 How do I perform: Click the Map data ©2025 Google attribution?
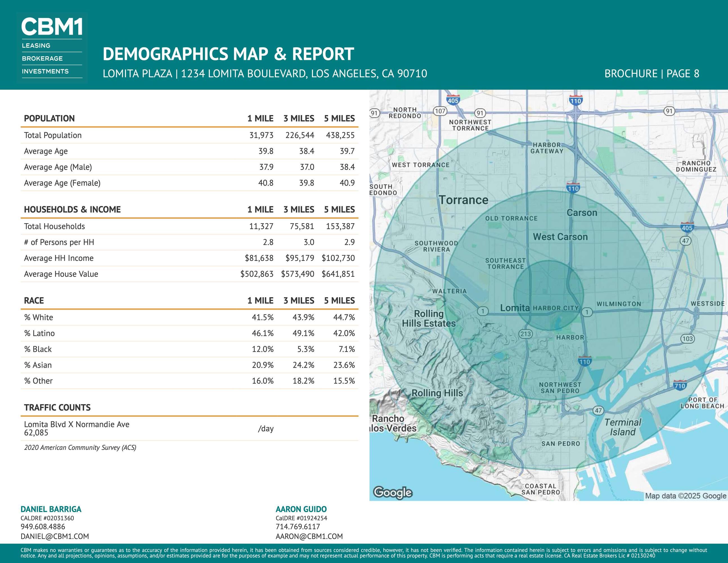(x=685, y=496)
